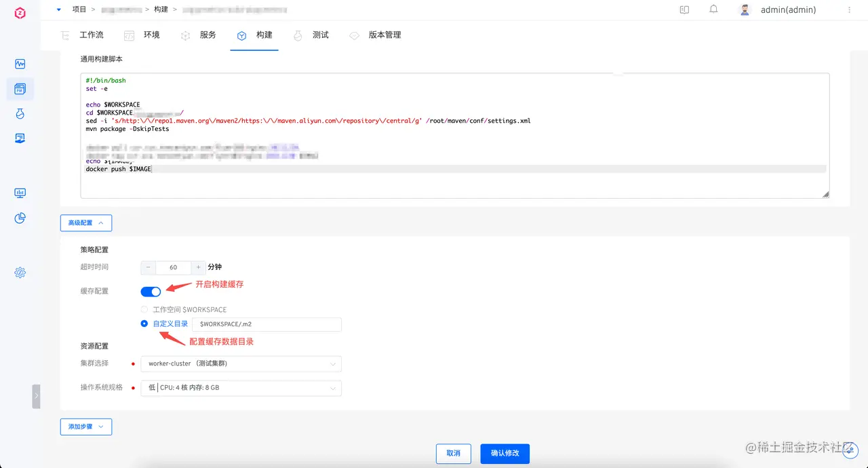The width and height of the screenshot is (868, 468).
Task: Click the user avatar picture
Action: [745, 9]
